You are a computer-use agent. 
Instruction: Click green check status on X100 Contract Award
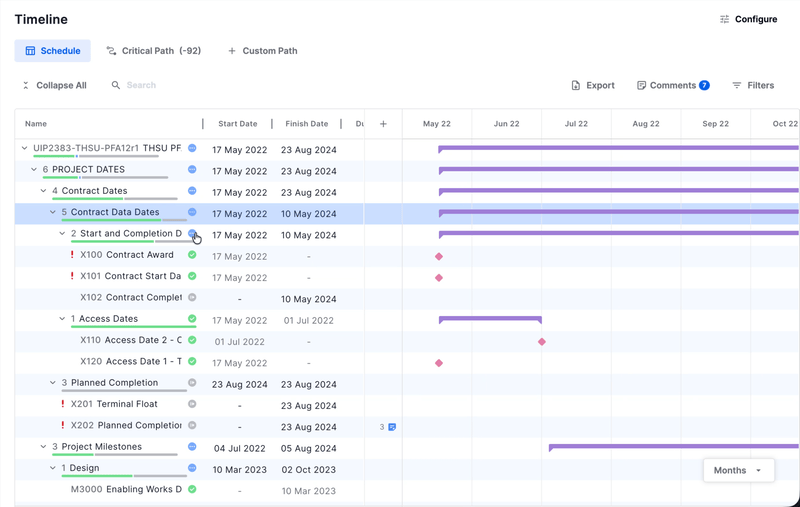tap(192, 255)
